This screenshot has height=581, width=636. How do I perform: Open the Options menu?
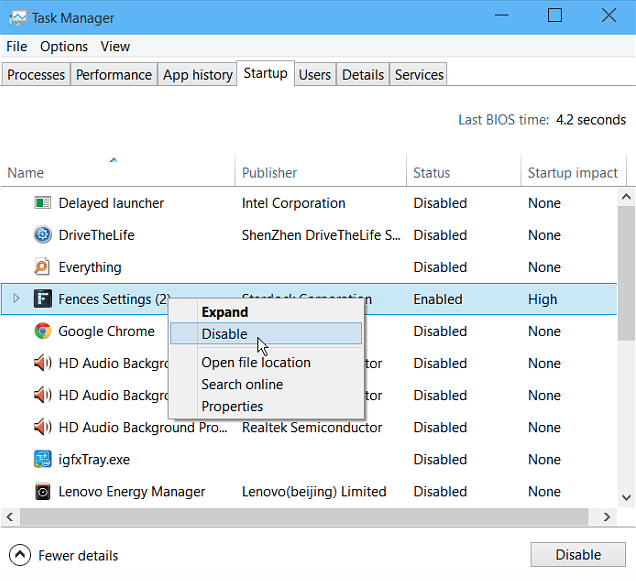click(64, 46)
